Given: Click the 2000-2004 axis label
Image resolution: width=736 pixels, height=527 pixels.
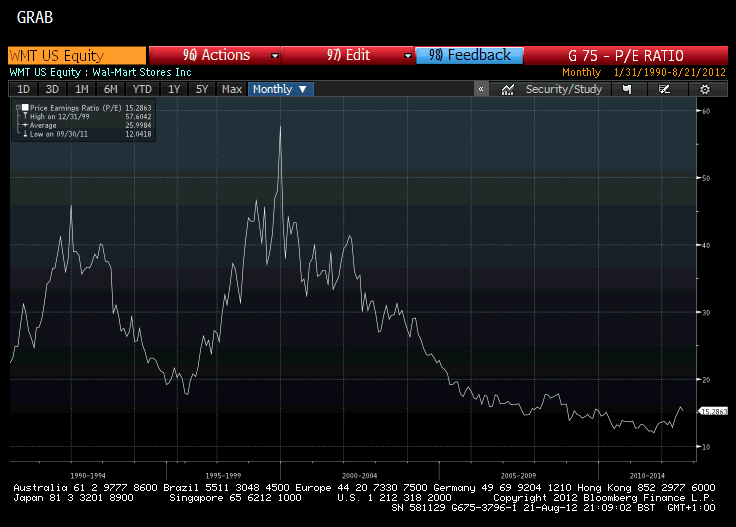Looking at the screenshot, I should tap(360, 475).
